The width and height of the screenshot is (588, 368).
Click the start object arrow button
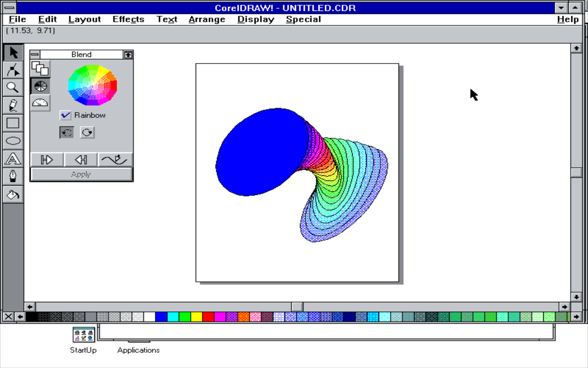point(47,160)
